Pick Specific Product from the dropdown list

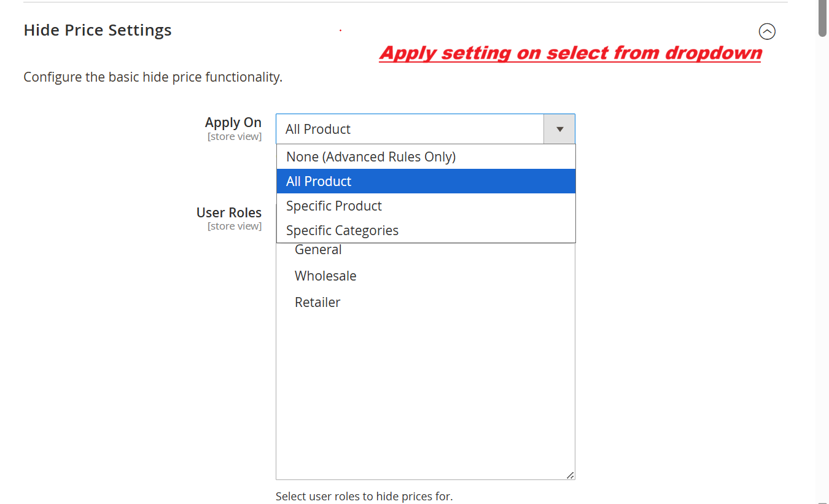[333, 206]
